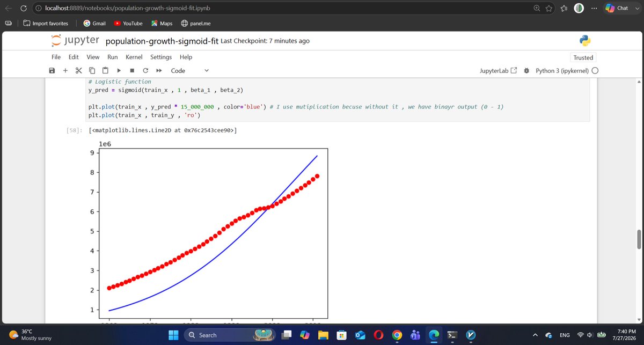Cut the selected cell with the scissors icon
Image resolution: width=644 pixels, height=345 pixels.
[x=78, y=70]
